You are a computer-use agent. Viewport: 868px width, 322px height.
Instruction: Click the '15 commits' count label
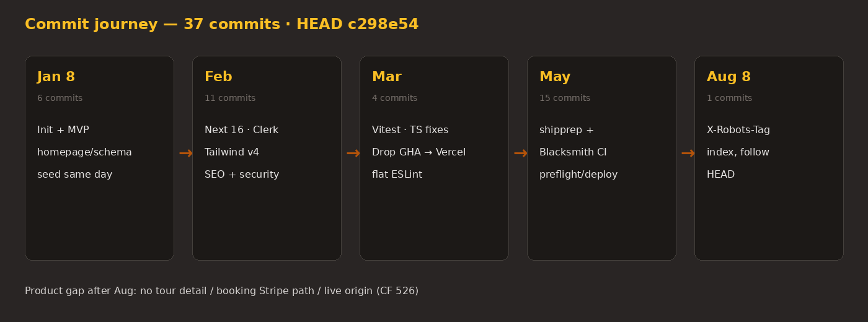coord(565,98)
